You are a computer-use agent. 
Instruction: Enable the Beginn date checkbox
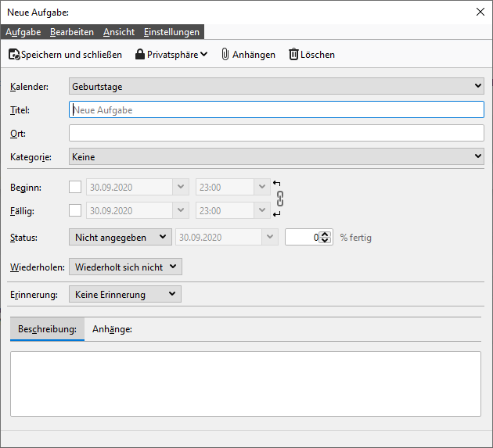[x=75, y=188]
